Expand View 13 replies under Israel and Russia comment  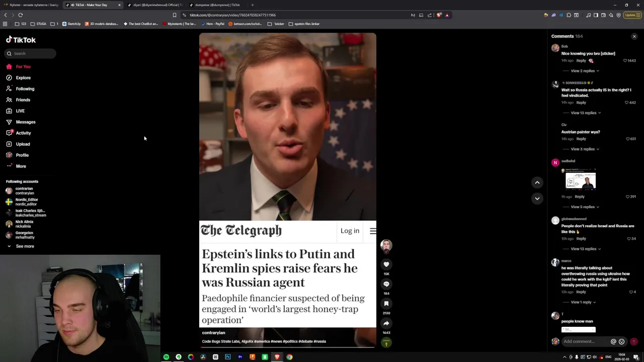click(586, 249)
